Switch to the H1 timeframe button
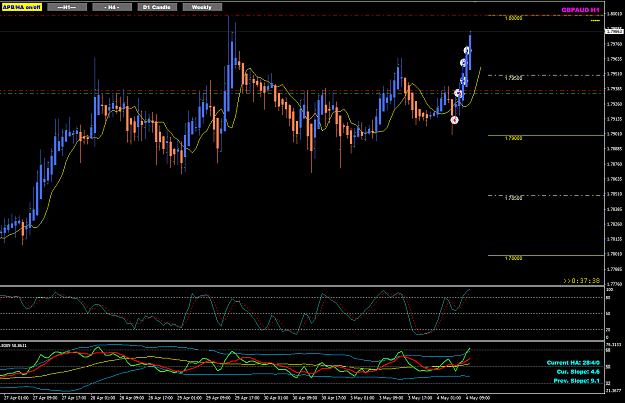This screenshot has height=403, width=625. coord(67,7)
